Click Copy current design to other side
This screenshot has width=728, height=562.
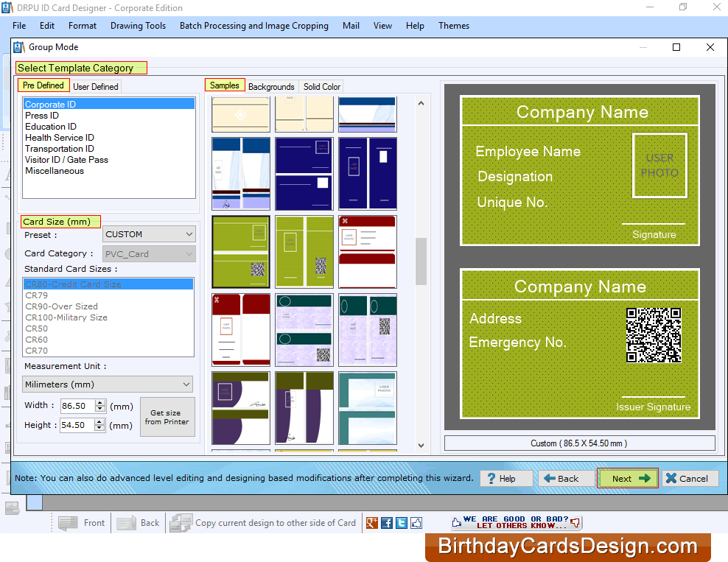tap(263, 523)
